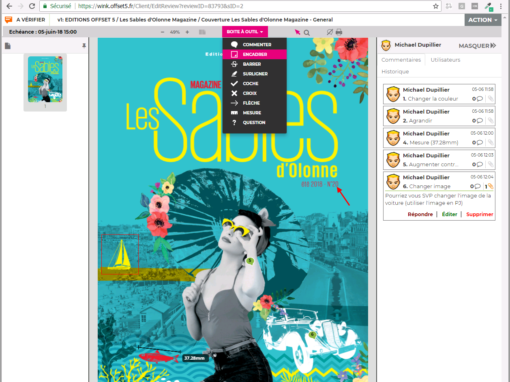Select the Surligner highlighter tool

click(254, 74)
